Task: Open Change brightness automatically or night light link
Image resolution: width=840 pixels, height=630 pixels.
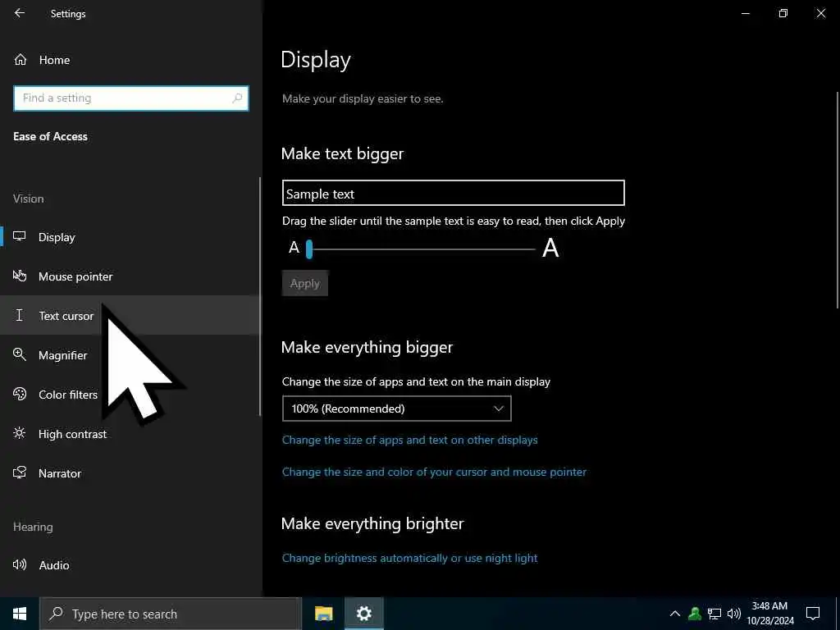Action: 410,558
